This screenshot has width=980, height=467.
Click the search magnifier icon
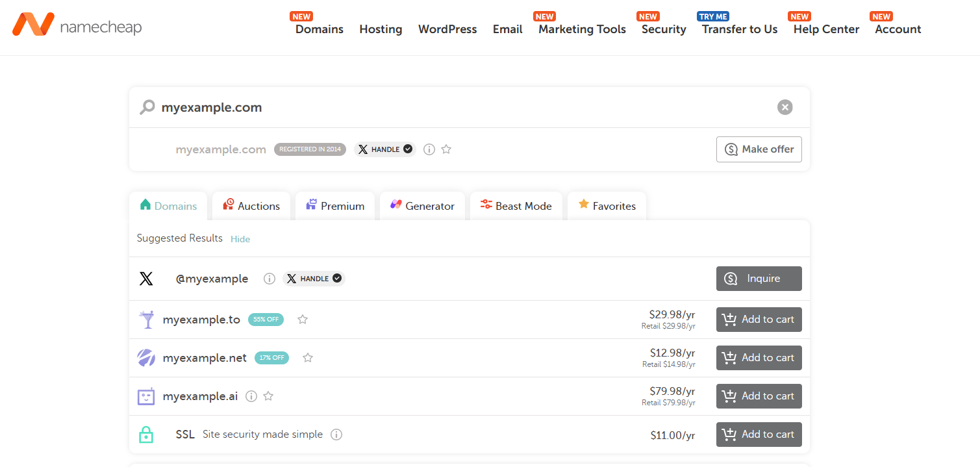pyautogui.click(x=147, y=107)
